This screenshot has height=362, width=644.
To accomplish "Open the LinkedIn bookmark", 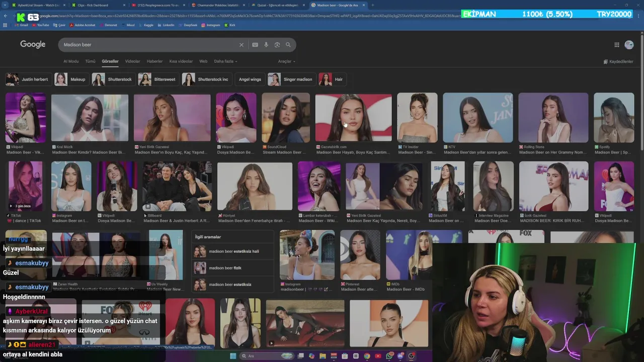I will (x=166, y=25).
